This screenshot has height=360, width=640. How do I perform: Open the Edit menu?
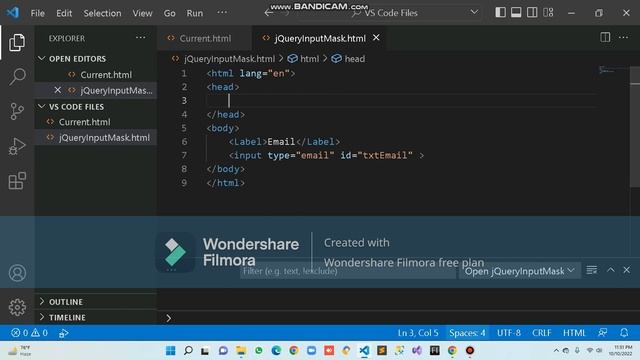(64, 13)
